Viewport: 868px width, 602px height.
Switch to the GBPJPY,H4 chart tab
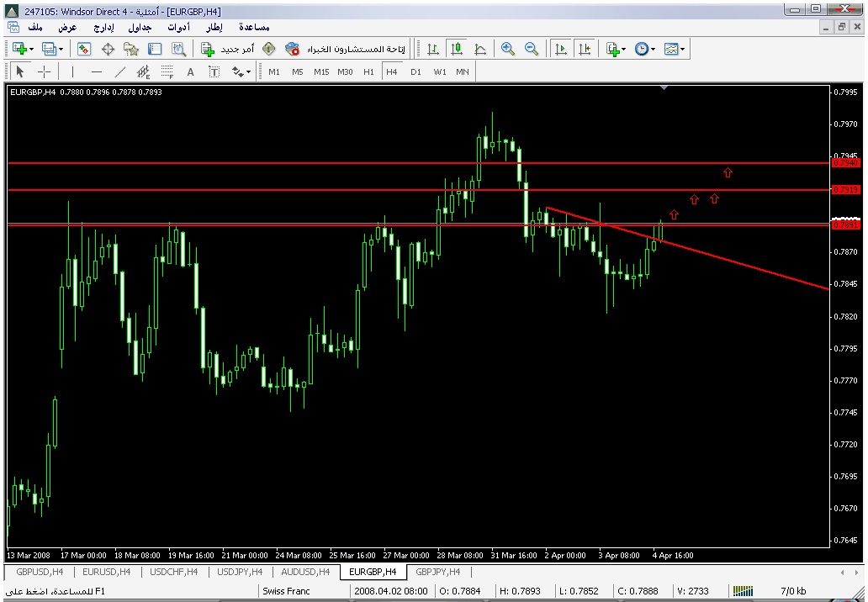438,572
